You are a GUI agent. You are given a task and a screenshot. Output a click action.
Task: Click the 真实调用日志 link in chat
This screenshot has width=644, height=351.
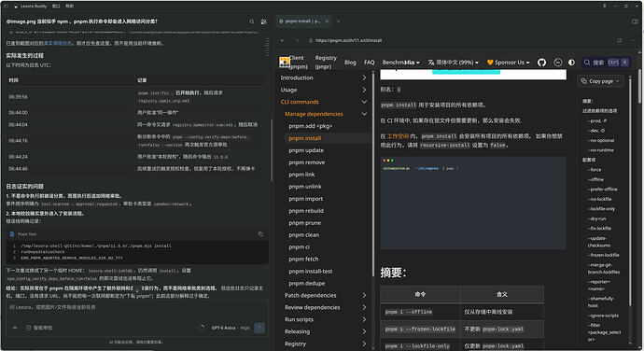click(x=58, y=43)
